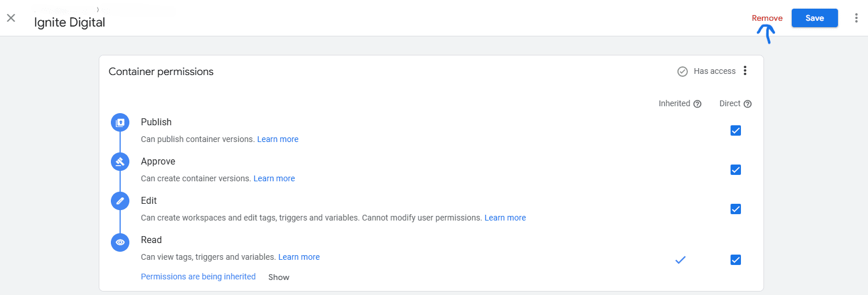Image resolution: width=868 pixels, height=295 pixels.
Task: Close the Ignite Digital permissions panel
Action: pos(11,18)
